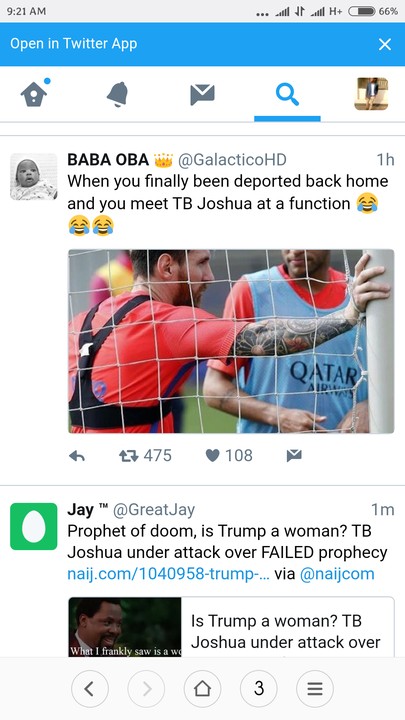View the footballers photo in the tweet
The image size is (405, 720).
click(x=231, y=341)
